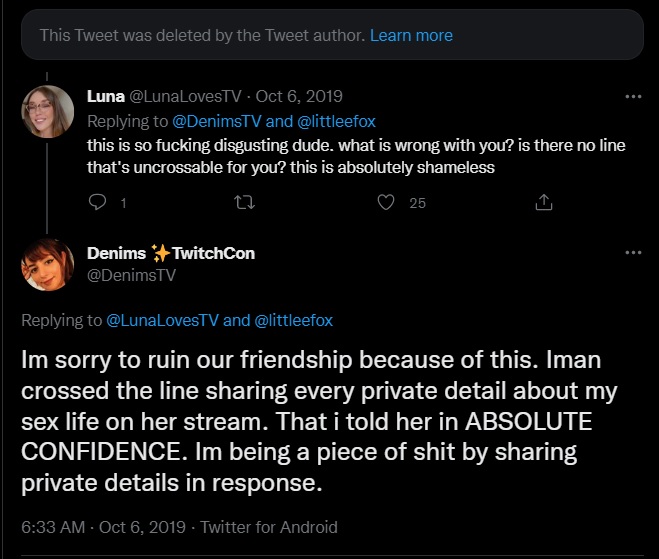This screenshot has height=559, width=659.
Task: Open Luna's profile picture
Action: 48,112
